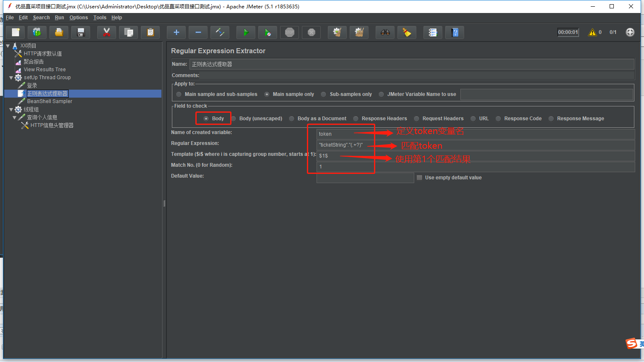Image resolution: width=644 pixels, height=362 pixels.
Task: Open the File menu
Action: click(10, 18)
